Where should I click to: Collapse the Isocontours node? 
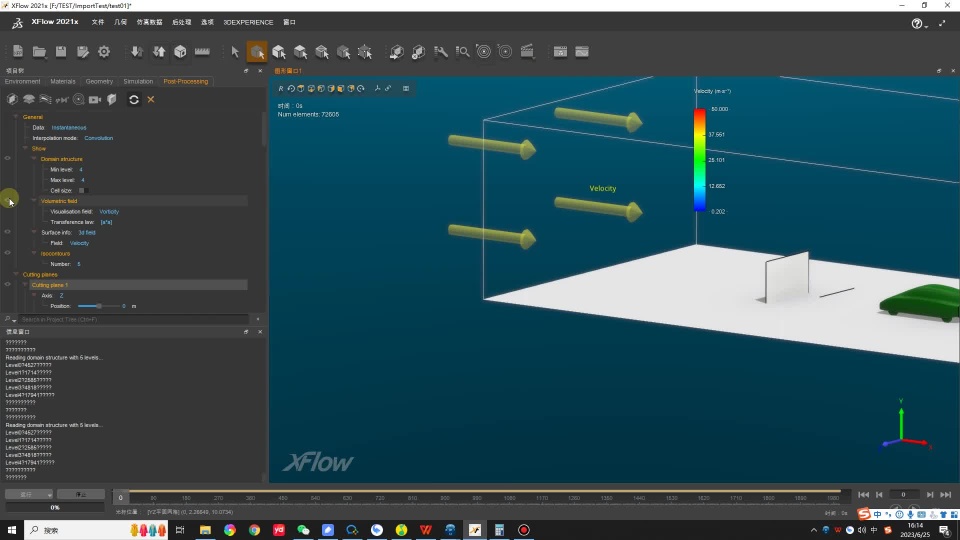(x=34, y=253)
